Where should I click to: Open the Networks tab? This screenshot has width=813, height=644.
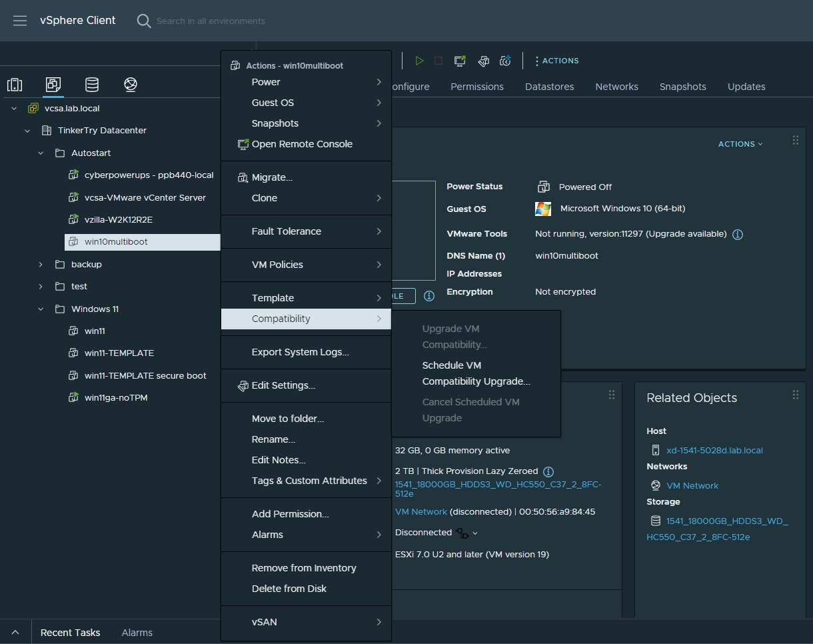[x=617, y=87]
